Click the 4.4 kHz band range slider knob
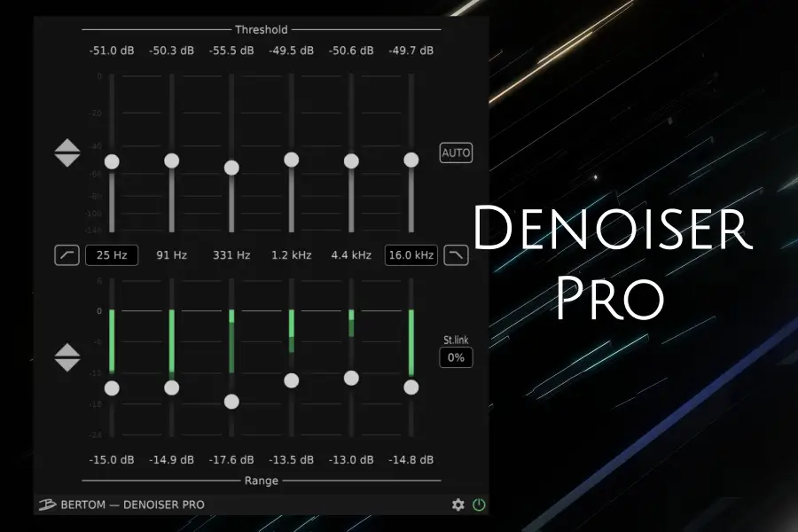 [x=351, y=378]
